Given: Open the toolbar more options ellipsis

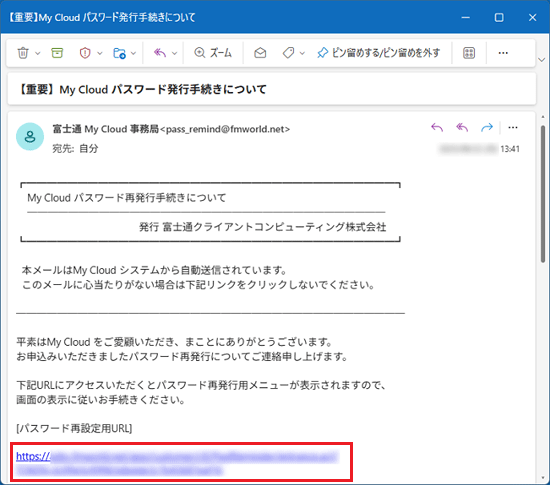Looking at the screenshot, I should point(503,53).
